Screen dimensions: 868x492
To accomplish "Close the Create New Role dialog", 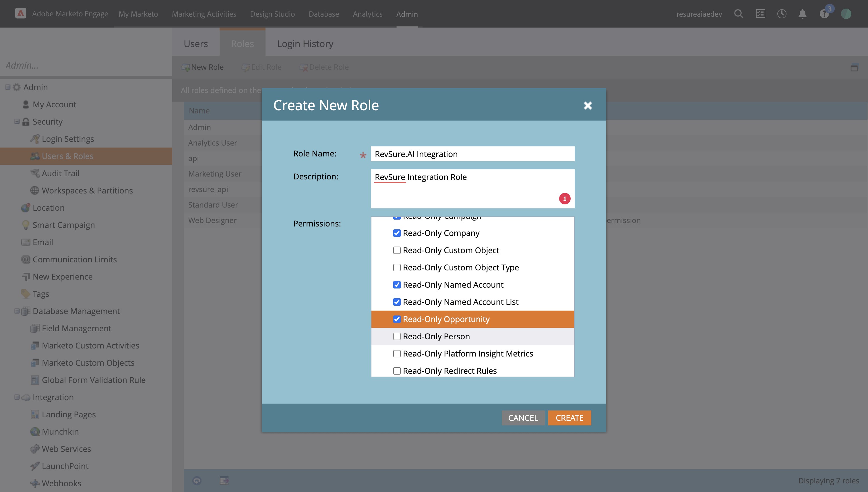I will click(x=588, y=105).
